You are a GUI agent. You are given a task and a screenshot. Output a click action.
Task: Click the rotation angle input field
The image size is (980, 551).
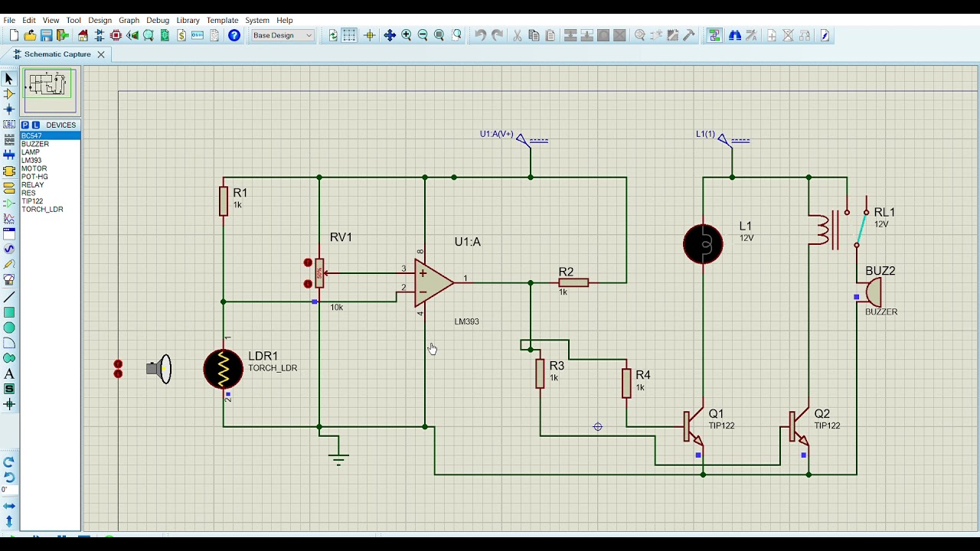[x=8, y=491]
